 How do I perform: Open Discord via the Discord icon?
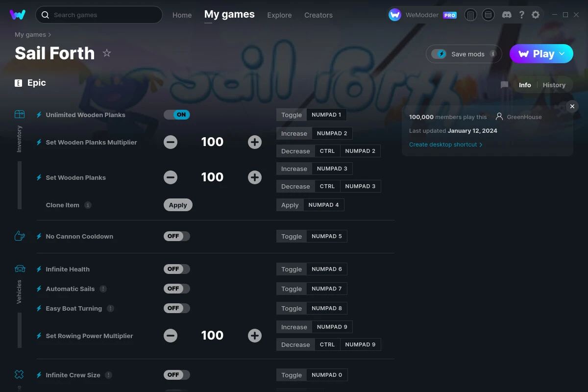tap(507, 15)
